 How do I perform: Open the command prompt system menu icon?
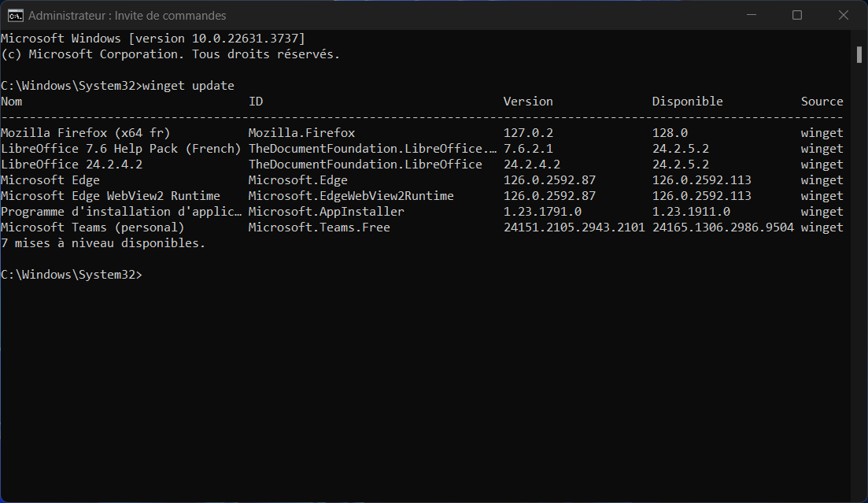16,16
